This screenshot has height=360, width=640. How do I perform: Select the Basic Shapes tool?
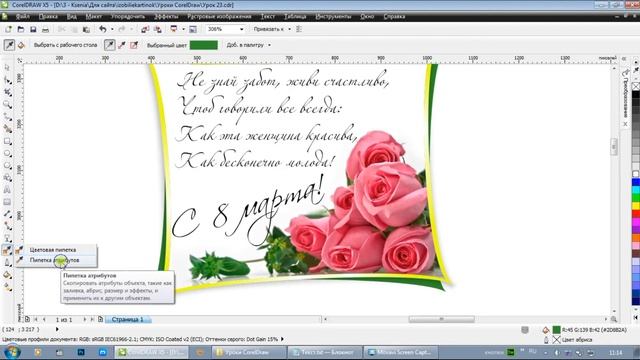[7, 178]
